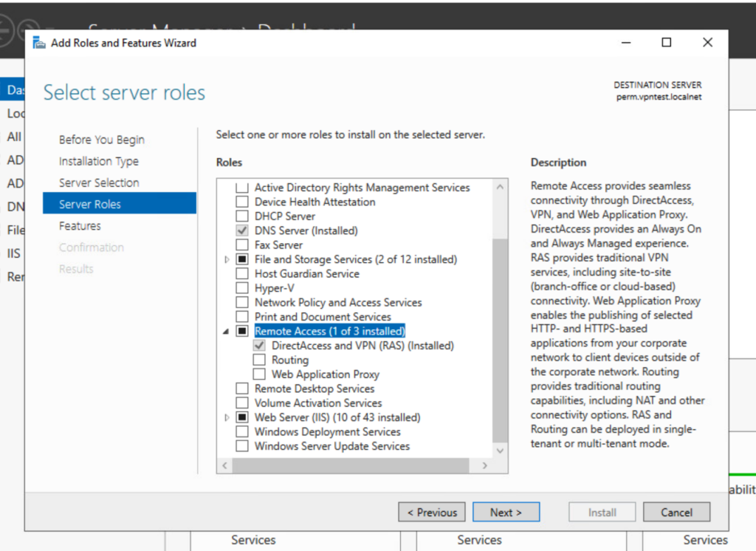The height and width of the screenshot is (551, 756).
Task: Check Print and Document Services
Action: tap(242, 316)
